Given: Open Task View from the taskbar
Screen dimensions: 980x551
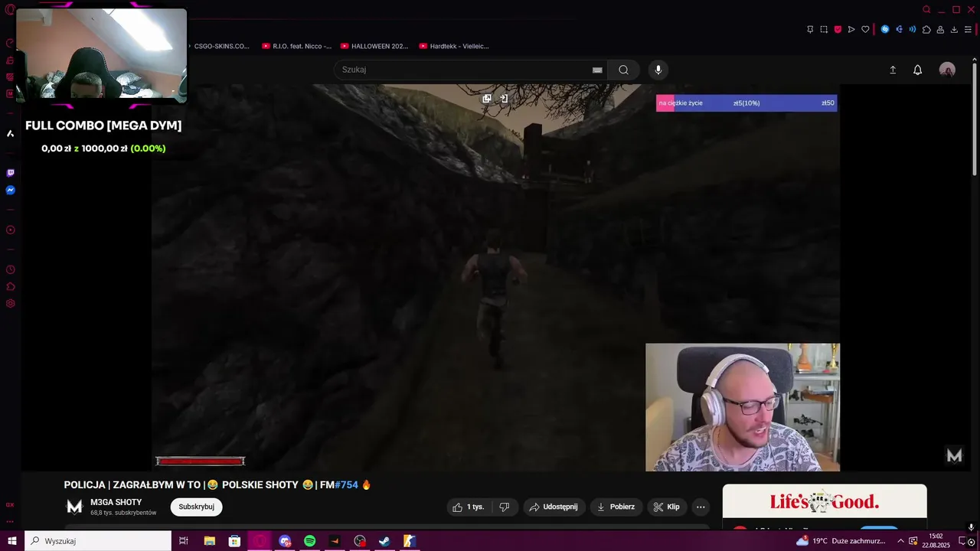Looking at the screenshot, I should coord(184,541).
